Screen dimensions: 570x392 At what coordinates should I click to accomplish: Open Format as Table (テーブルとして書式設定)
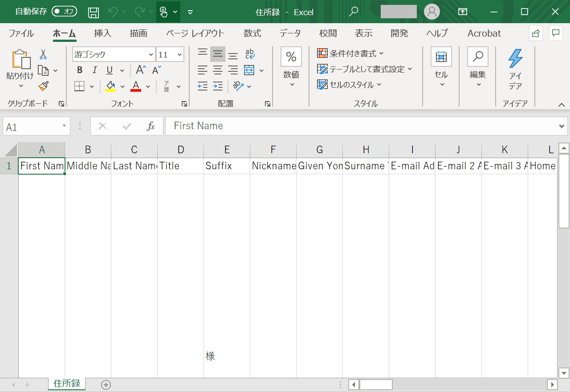point(364,69)
